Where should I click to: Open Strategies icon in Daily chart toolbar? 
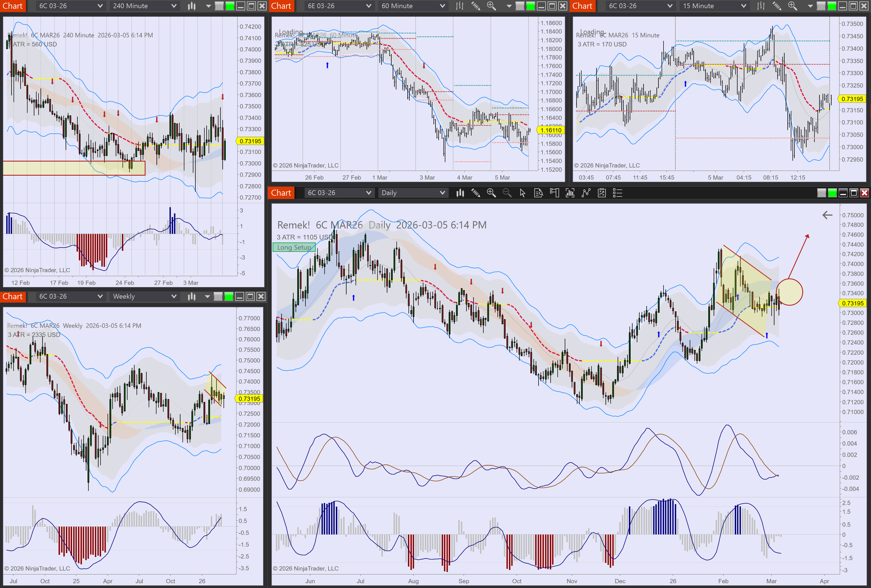pyautogui.click(x=602, y=193)
